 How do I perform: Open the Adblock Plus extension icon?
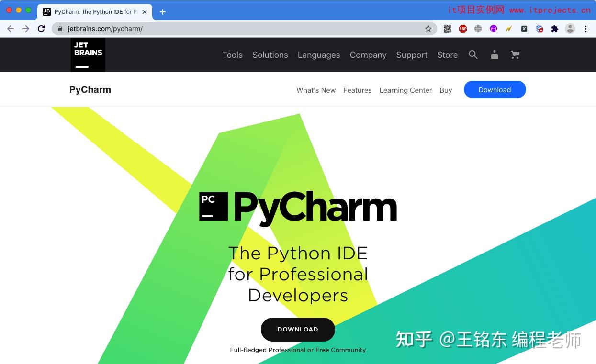(463, 29)
